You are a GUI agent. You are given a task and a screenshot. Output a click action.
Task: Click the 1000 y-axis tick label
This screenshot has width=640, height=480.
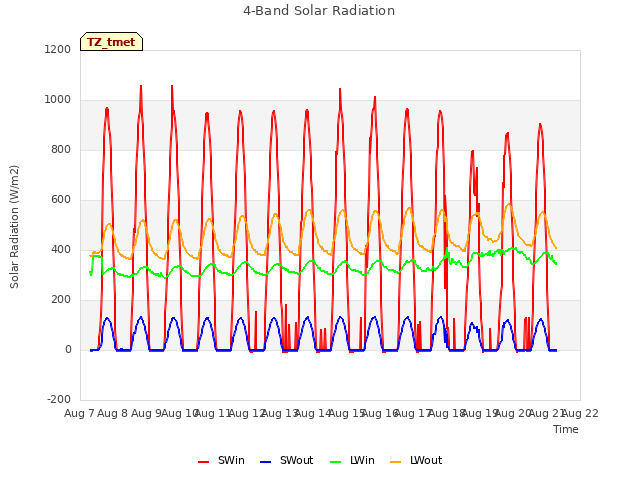[x=58, y=100]
